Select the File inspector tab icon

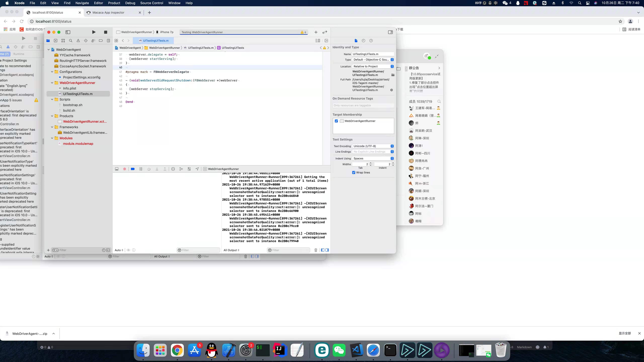(356, 40)
